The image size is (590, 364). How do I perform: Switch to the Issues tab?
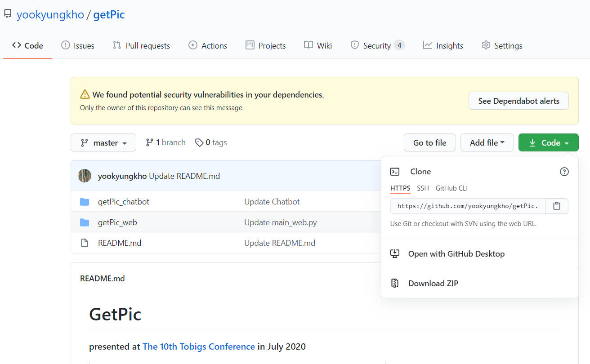pyautogui.click(x=77, y=45)
